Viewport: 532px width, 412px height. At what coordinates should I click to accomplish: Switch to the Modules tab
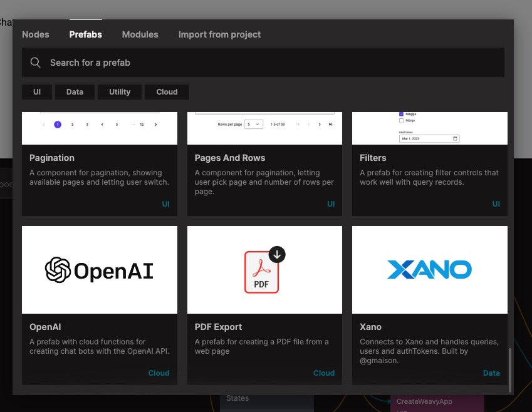pos(140,34)
